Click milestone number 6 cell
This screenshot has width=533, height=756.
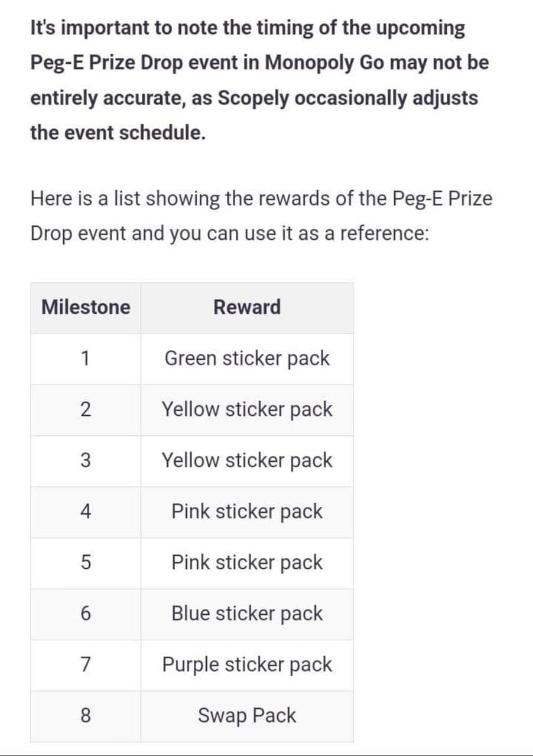click(x=86, y=614)
